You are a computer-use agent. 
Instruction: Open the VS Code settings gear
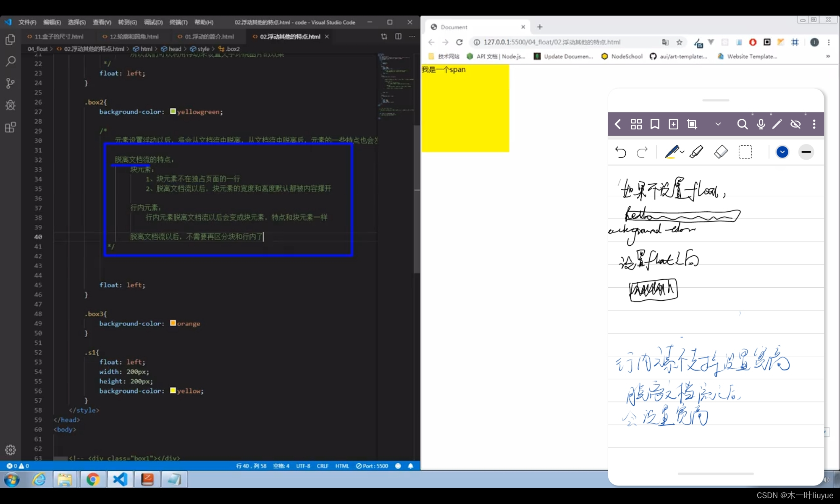click(x=10, y=450)
